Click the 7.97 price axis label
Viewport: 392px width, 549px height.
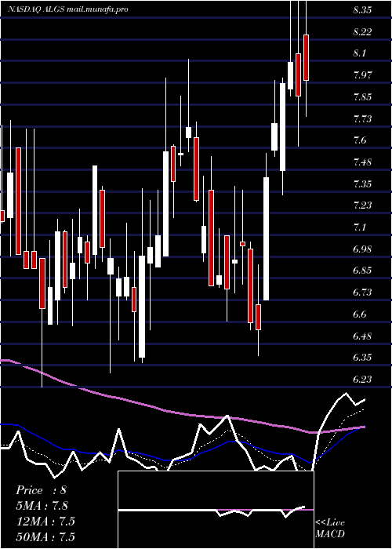(x=362, y=75)
